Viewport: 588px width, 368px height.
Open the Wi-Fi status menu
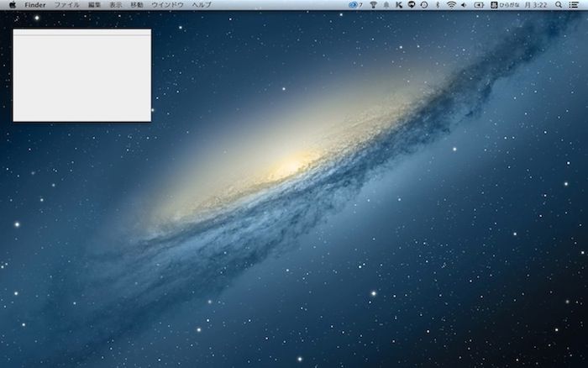point(451,5)
